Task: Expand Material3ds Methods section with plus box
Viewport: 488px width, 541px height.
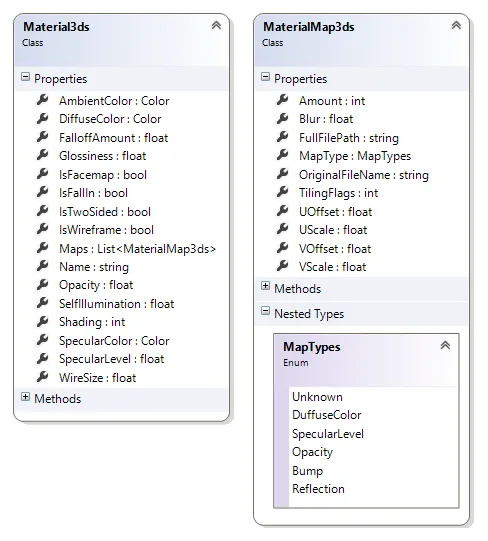Action: point(26,397)
